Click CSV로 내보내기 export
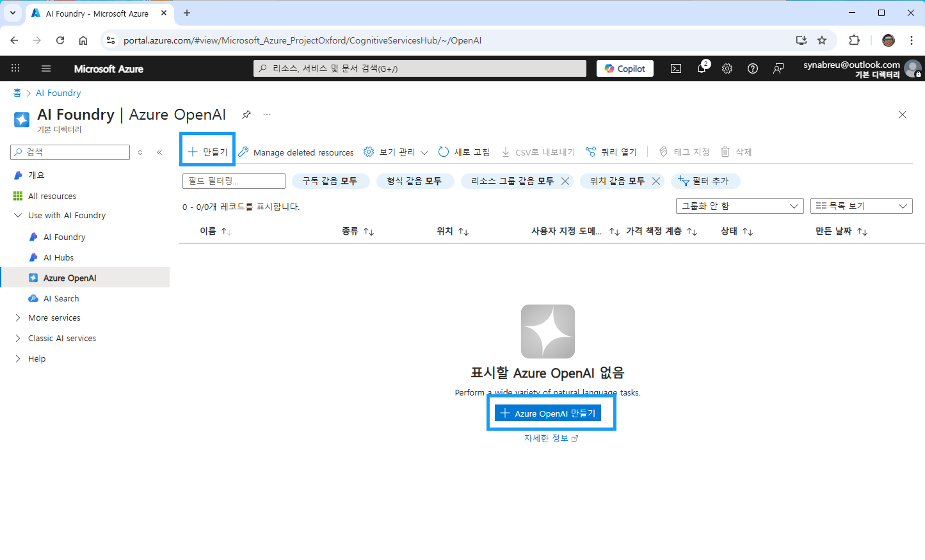925x560 pixels. tap(538, 152)
